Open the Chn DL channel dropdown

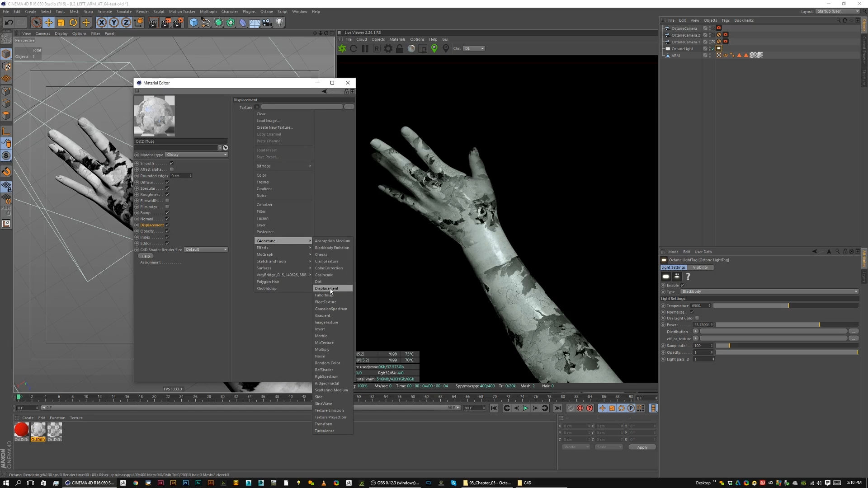point(475,48)
